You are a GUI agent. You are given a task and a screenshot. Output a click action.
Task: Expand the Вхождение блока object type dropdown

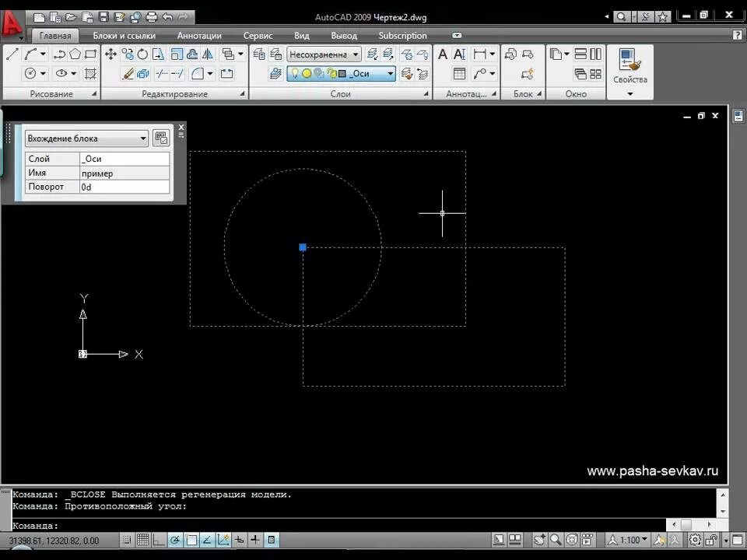tap(86, 138)
